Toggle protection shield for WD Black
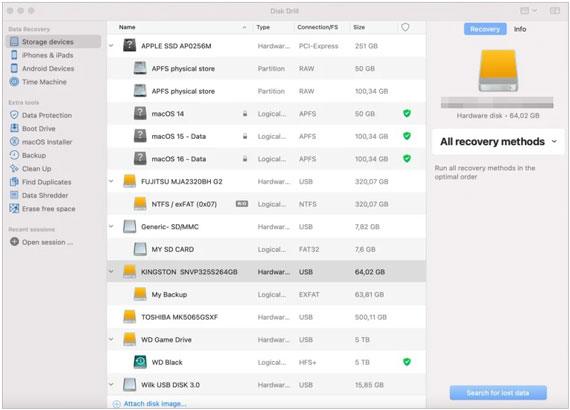The height and width of the screenshot is (410, 570). [x=407, y=362]
